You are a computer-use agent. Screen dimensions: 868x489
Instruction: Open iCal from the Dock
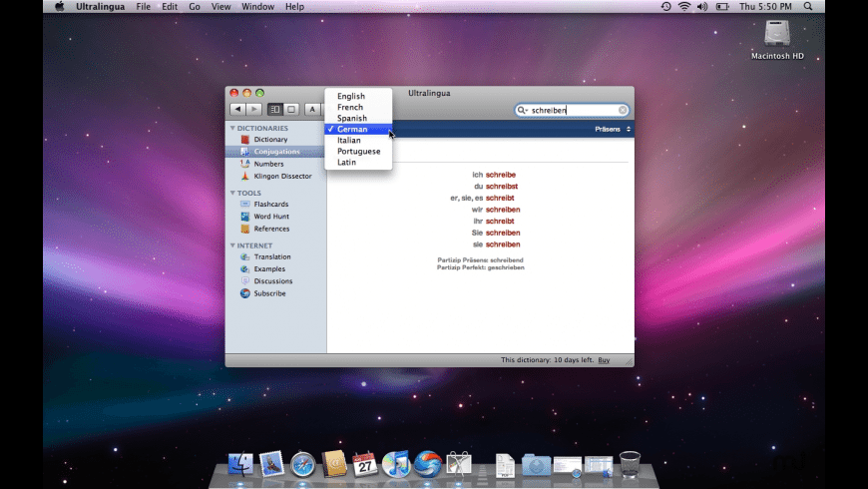(x=365, y=464)
